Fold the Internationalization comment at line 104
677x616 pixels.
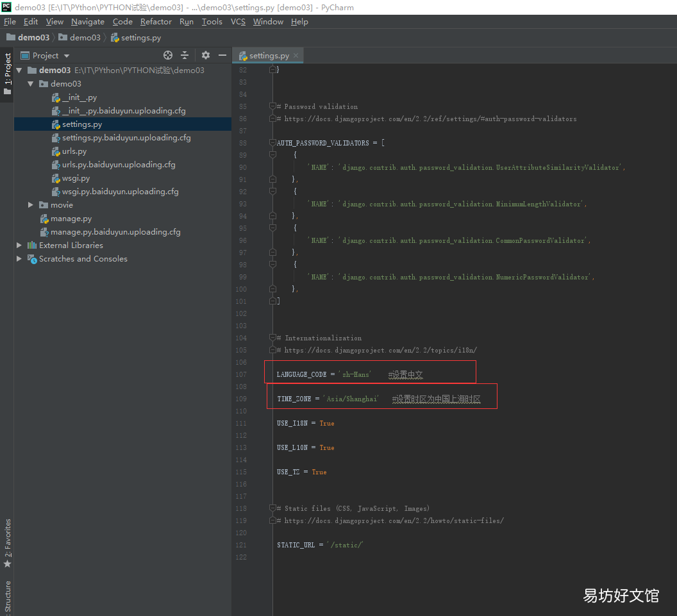272,338
